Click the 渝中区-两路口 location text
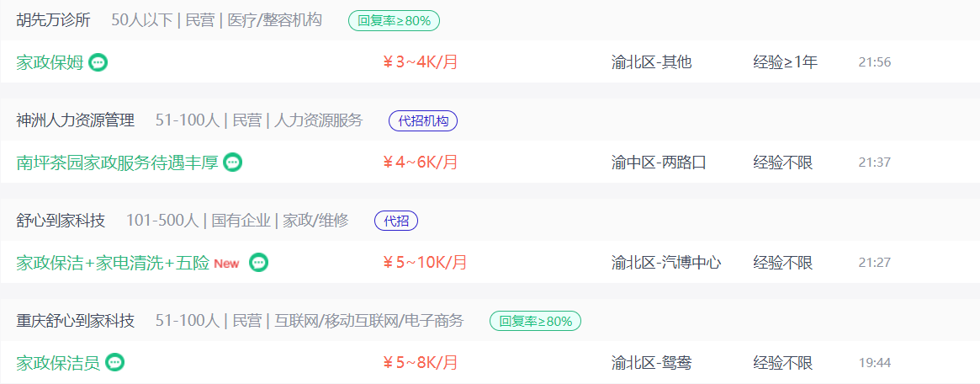This screenshot has height=384, width=980. (x=659, y=163)
